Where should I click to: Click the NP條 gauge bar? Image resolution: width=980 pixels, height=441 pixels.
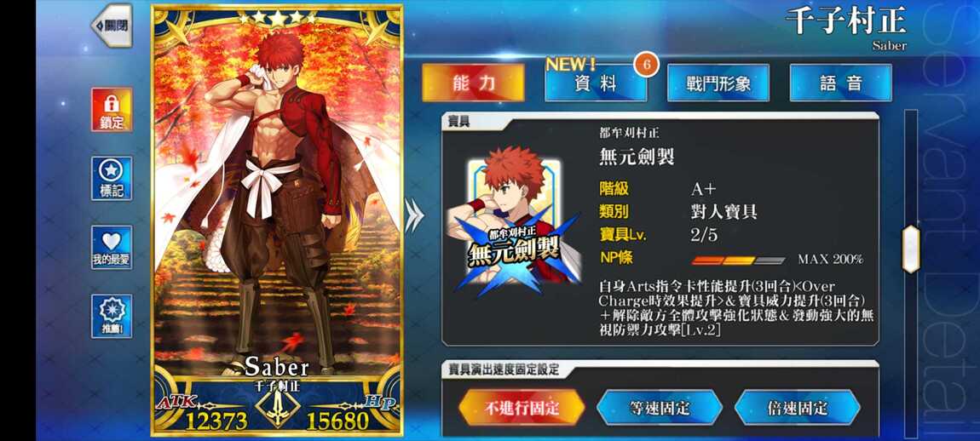(x=738, y=260)
